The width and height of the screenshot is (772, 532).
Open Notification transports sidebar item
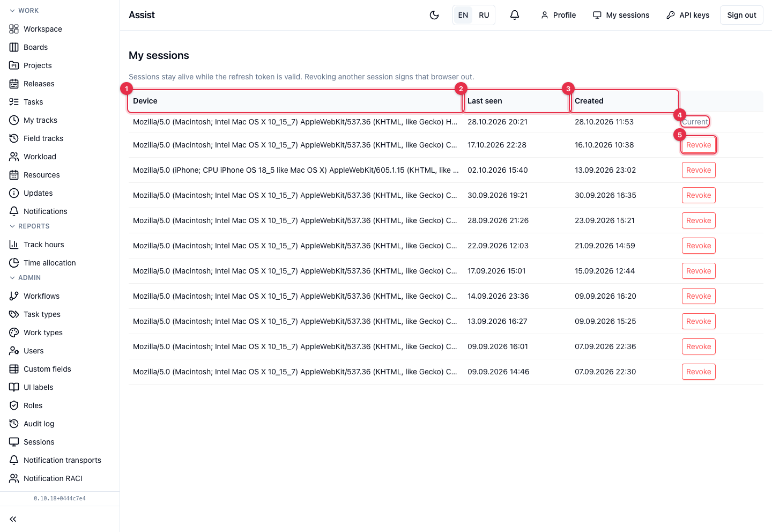pyautogui.click(x=60, y=460)
